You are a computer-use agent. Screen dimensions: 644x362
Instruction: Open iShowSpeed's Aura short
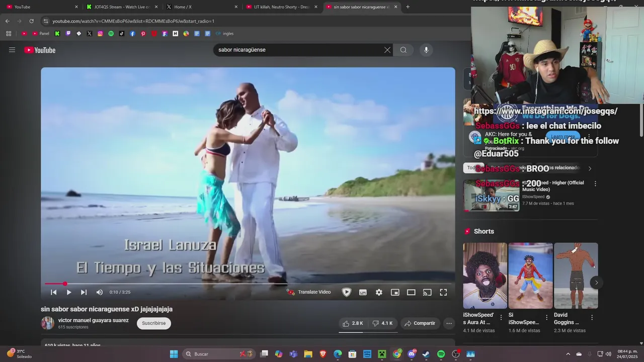click(485, 276)
